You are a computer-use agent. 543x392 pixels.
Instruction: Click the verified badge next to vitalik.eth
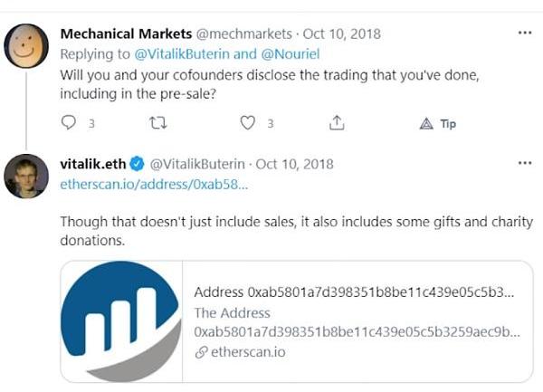[x=137, y=164]
